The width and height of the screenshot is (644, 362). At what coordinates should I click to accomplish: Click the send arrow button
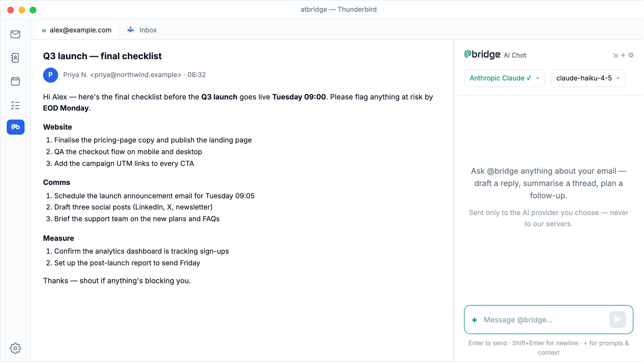click(618, 320)
